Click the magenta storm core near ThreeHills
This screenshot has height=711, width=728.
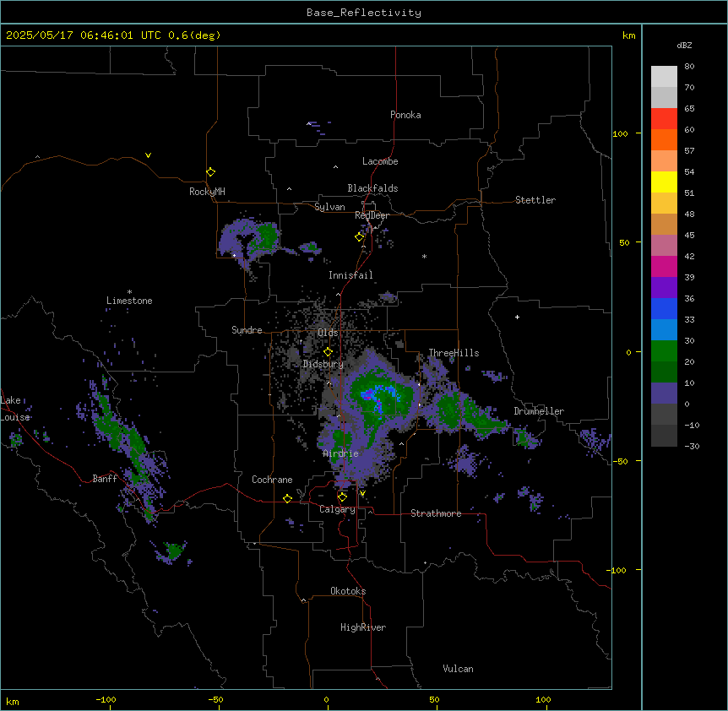click(367, 396)
